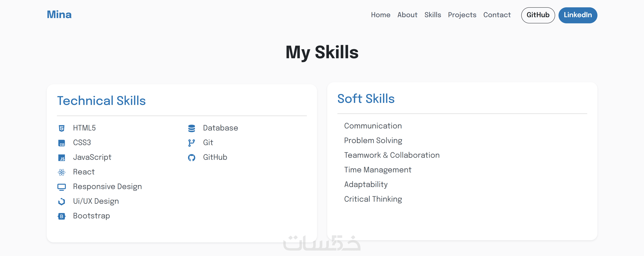Viewport: 644px width, 256px height.
Task: Click the Mina logo link
Action: (59, 14)
